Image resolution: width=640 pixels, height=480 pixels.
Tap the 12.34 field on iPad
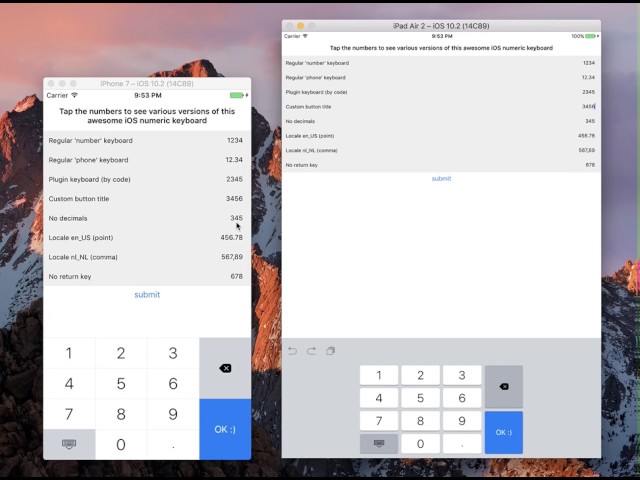588,77
